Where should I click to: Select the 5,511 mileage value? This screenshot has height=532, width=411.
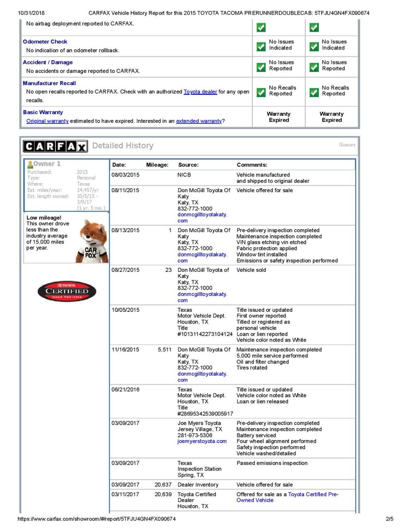point(165,350)
